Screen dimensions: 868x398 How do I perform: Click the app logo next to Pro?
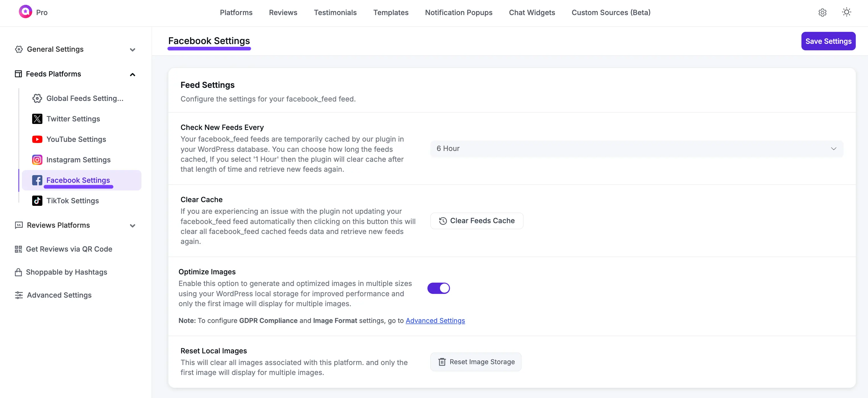[25, 12]
